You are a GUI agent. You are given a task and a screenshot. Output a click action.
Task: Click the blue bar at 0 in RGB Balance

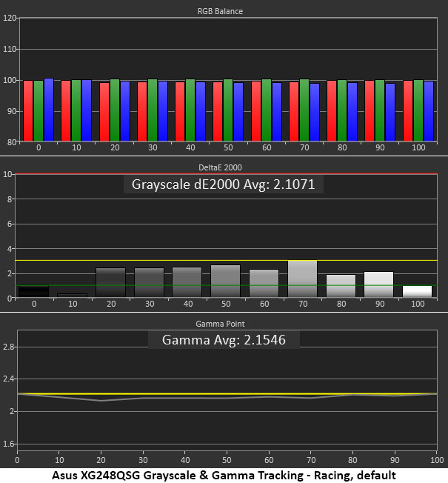click(x=49, y=110)
